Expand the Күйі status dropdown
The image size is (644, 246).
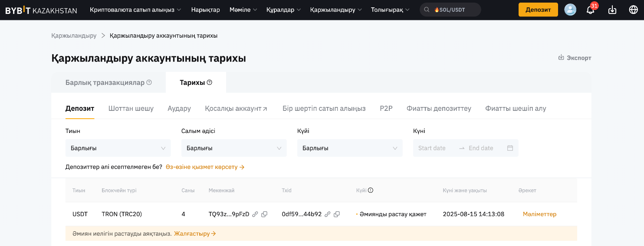click(x=349, y=148)
